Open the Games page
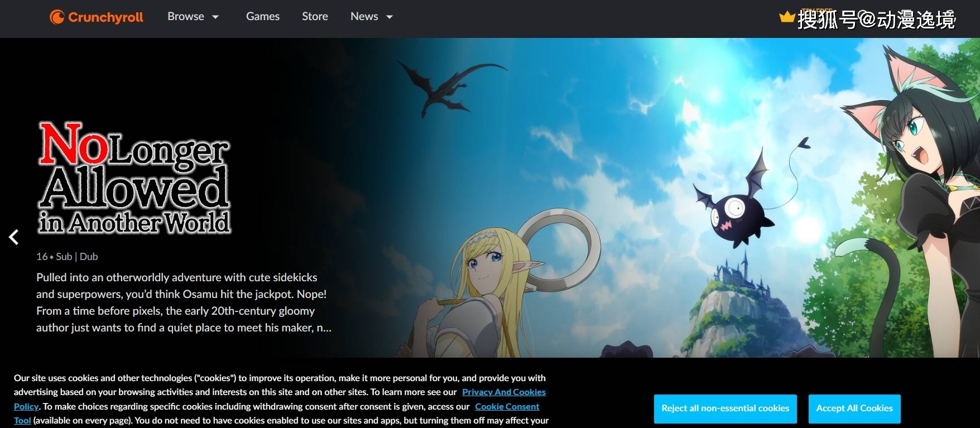 (x=263, y=17)
